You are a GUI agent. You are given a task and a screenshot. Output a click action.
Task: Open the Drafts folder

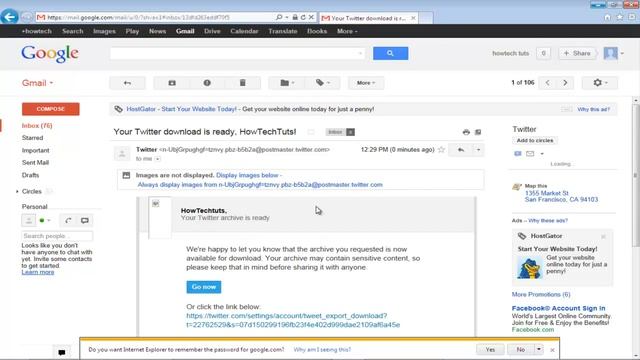[30, 175]
